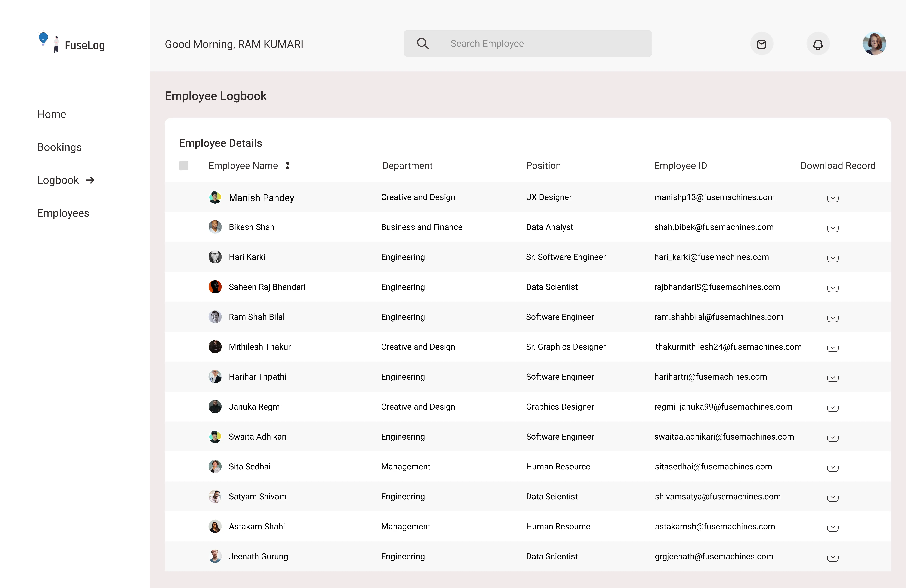Download record for Harihar Tripathi

(x=833, y=377)
